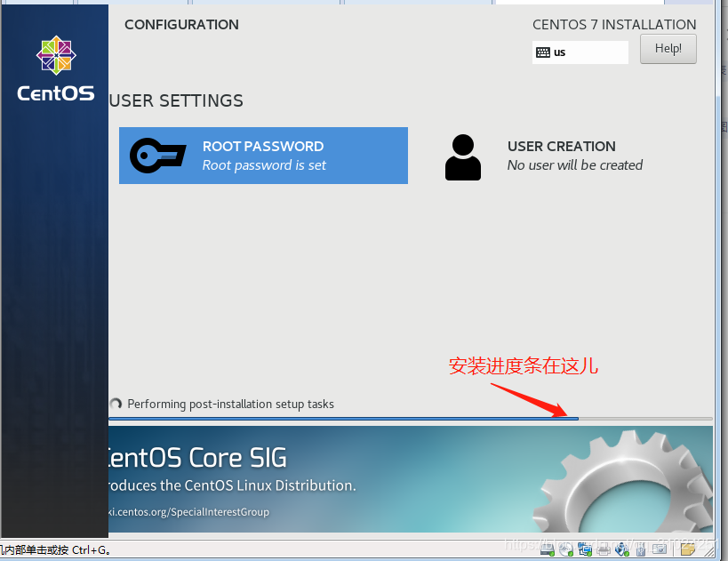This screenshot has height=561, width=728.
Task: Click the CENTOS 7 INSTALLATION title
Action: (614, 25)
